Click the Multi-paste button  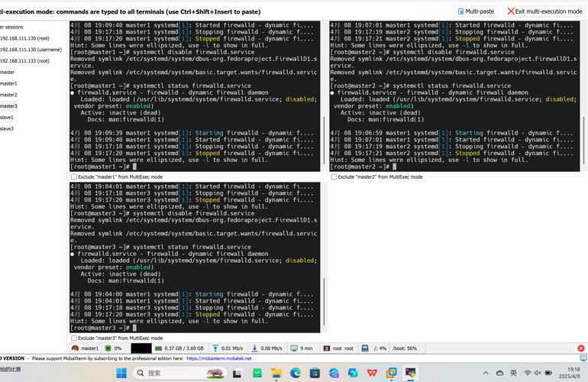click(x=476, y=11)
